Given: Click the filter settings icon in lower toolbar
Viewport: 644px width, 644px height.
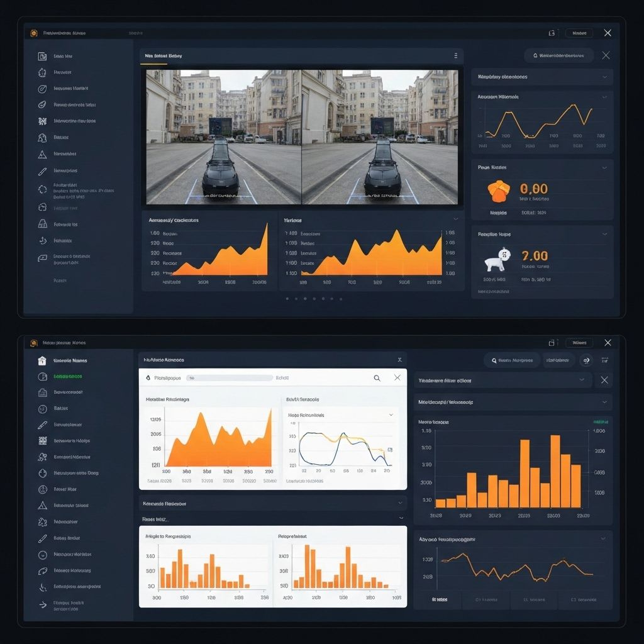Looking at the screenshot, I should pos(605,360).
